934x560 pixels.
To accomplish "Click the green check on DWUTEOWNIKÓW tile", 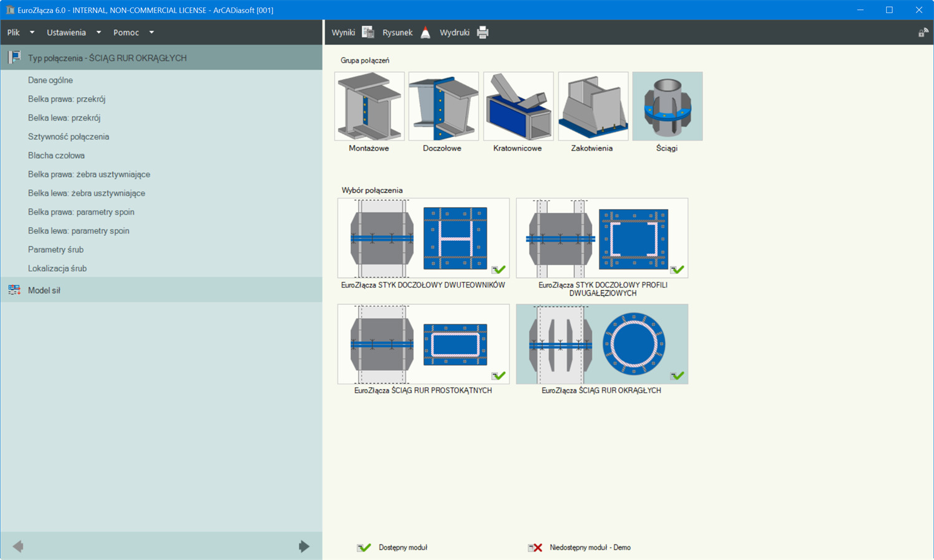I will click(x=498, y=269).
